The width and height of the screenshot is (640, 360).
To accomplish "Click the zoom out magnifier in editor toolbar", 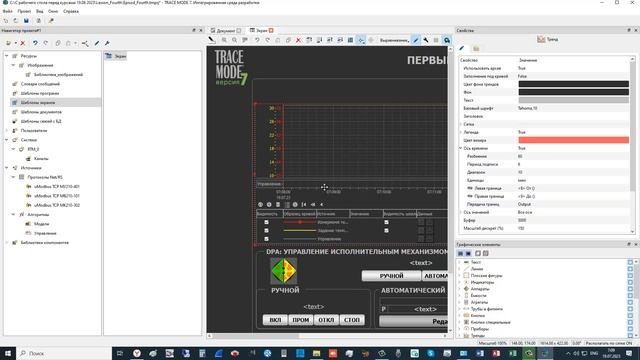I will (234, 40).
